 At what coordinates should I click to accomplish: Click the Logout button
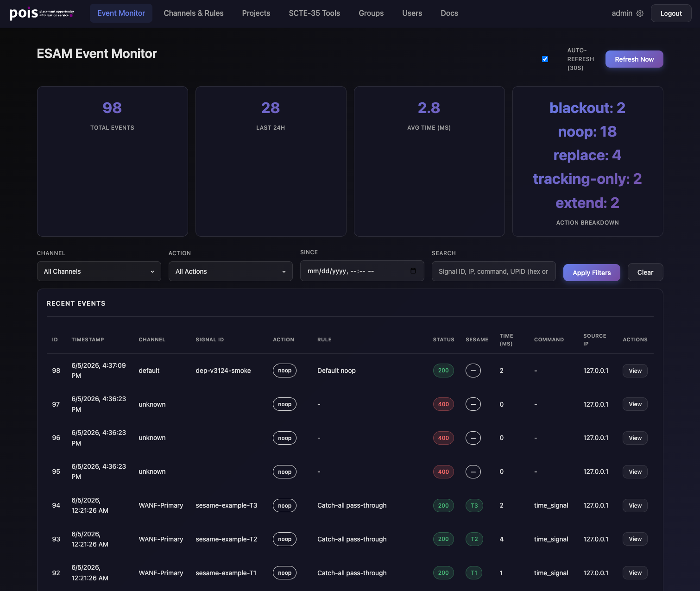click(671, 13)
